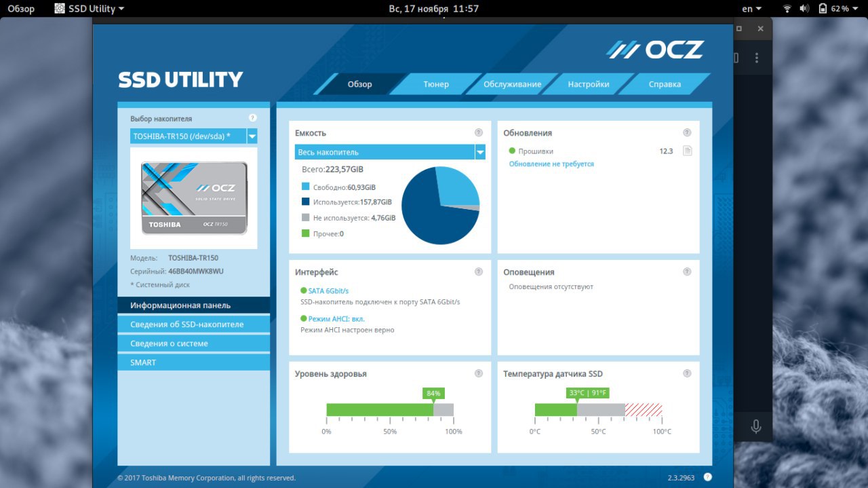Maximize the background window

[x=738, y=29]
